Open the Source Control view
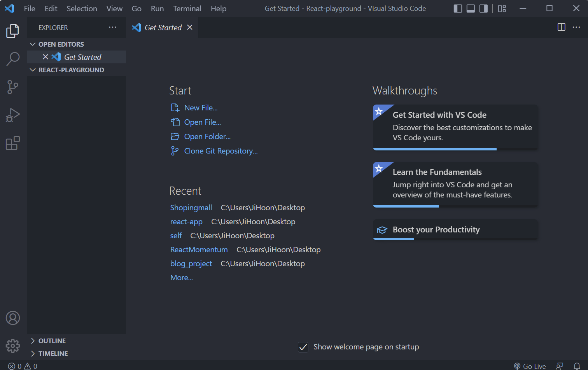 coord(13,87)
